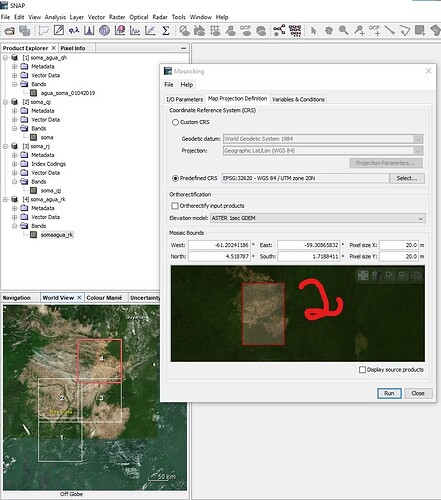This screenshot has height=500, width=441.
Task: Select the Custom CRS radio button
Action: coord(175,122)
